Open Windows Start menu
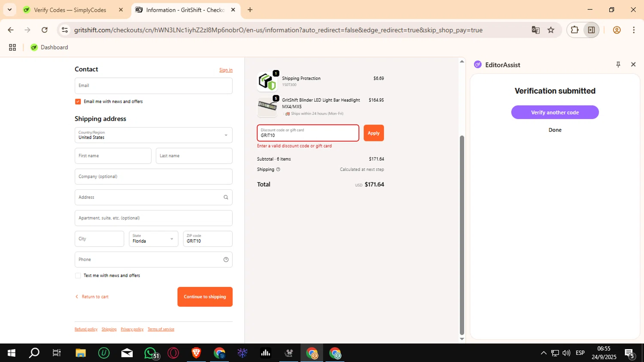This screenshot has height=362, width=644. [12, 353]
